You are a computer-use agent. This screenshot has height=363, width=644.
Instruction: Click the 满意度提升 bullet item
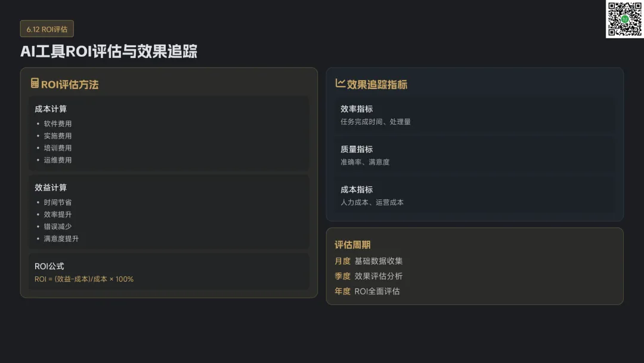coord(61,239)
